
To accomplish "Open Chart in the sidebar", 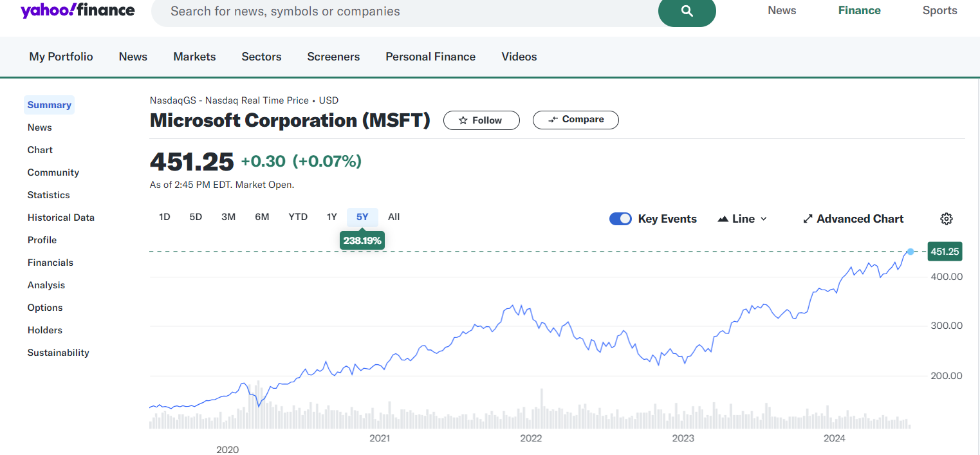I will coord(40,150).
